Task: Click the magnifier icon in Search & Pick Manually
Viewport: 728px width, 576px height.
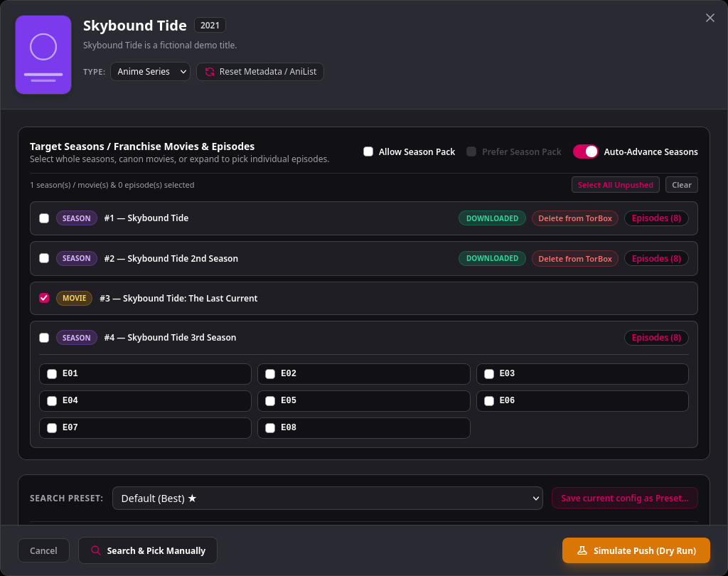Action: [96, 550]
